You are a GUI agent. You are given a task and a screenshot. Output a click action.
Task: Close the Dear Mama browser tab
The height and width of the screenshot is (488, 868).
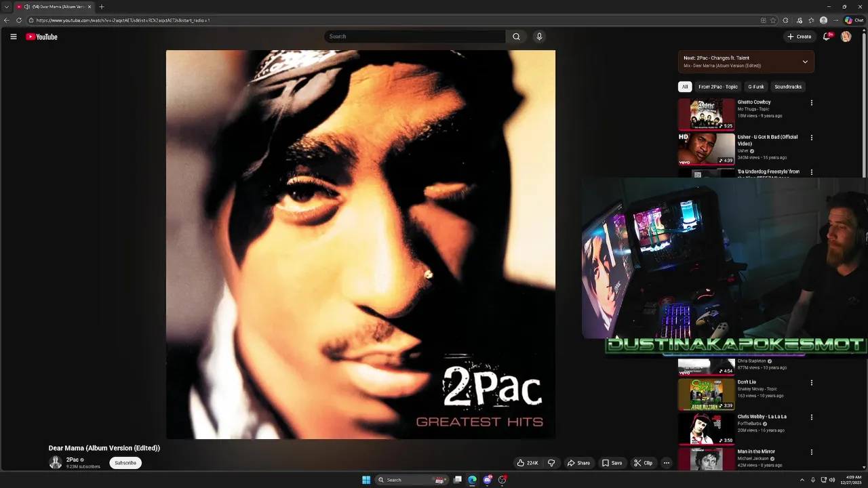(89, 7)
